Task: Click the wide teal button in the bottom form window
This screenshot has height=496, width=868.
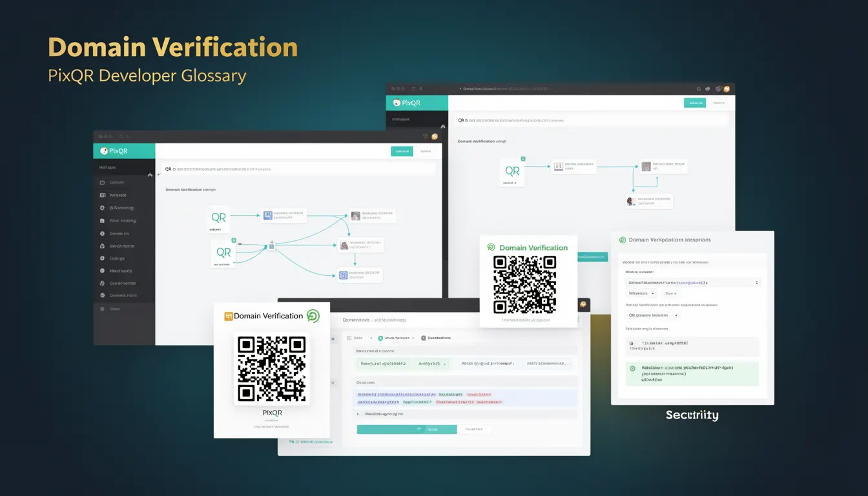Action: 407,429
